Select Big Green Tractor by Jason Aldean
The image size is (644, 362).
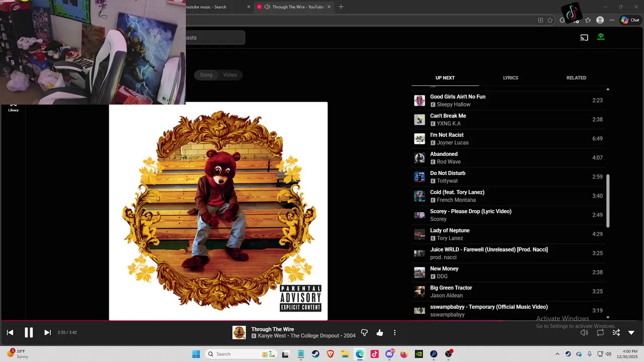click(508, 292)
